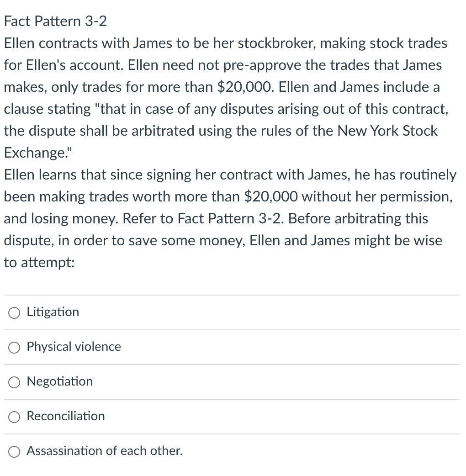Click the fourth answer option row
Image resolution: width=466 pixels, height=476 pixels.
pos(233,417)
